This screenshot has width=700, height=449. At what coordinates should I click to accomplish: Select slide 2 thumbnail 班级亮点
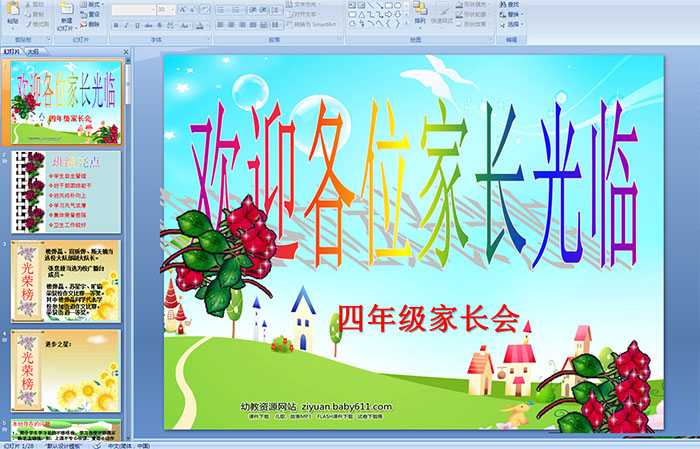click(66, 192)
